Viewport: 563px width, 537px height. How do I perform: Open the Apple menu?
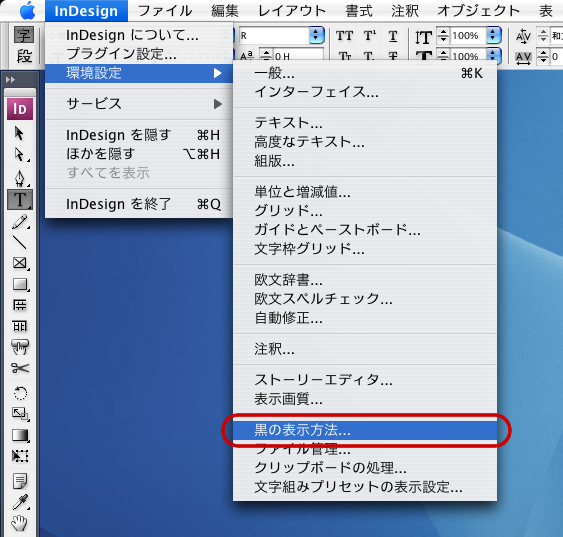(x=27, y=11)
